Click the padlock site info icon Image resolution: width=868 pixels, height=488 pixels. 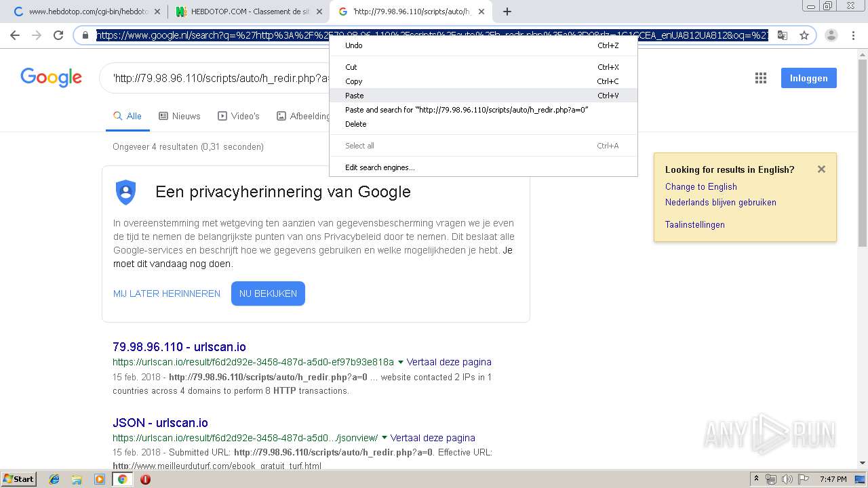pos(85,35)
